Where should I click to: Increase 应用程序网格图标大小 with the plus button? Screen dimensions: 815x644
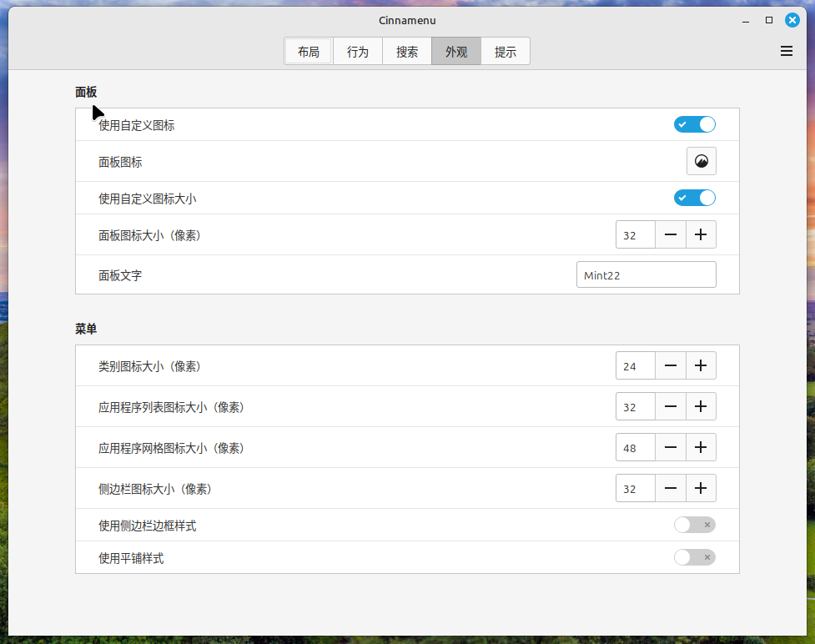click(x=701, y=447)
